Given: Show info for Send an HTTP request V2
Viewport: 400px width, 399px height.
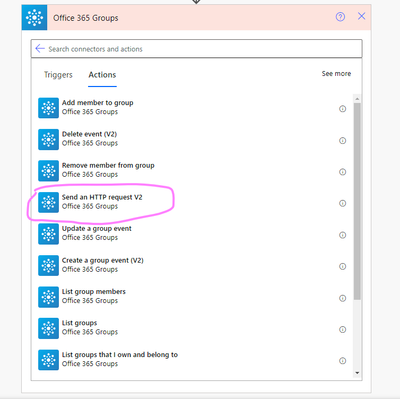Looking at the screenshot, I should click(x=342, y=203).
